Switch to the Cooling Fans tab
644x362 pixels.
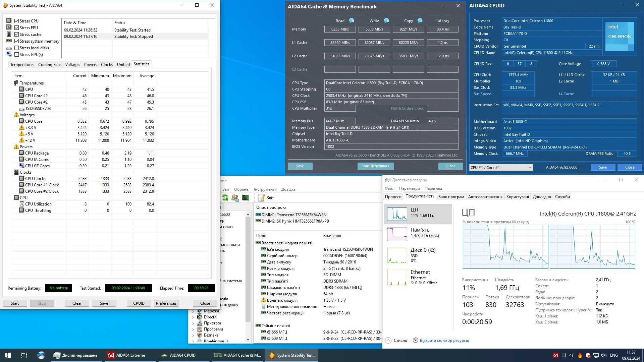[x=50, y=65]
